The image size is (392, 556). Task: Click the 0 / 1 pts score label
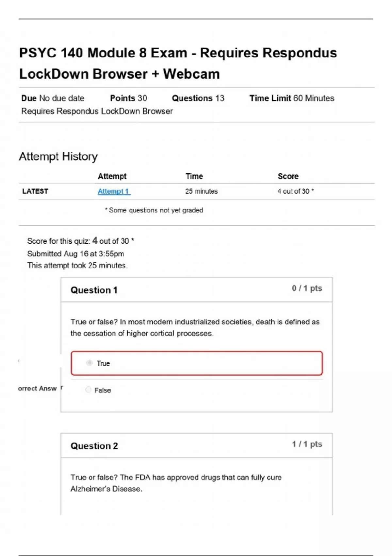307,288
